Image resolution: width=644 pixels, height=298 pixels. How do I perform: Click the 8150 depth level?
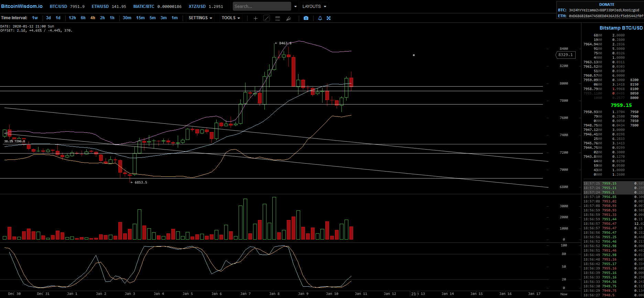634,85
